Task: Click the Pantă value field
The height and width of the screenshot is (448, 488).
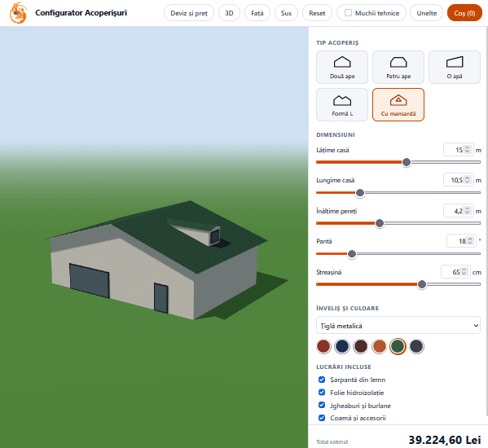Action: point(461,241)
